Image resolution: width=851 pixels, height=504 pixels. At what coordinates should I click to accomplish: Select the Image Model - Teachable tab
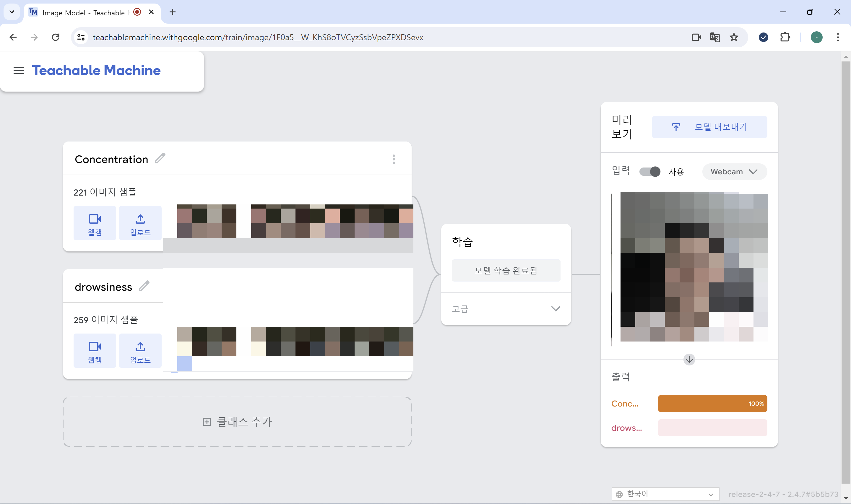tap(92, 13)
